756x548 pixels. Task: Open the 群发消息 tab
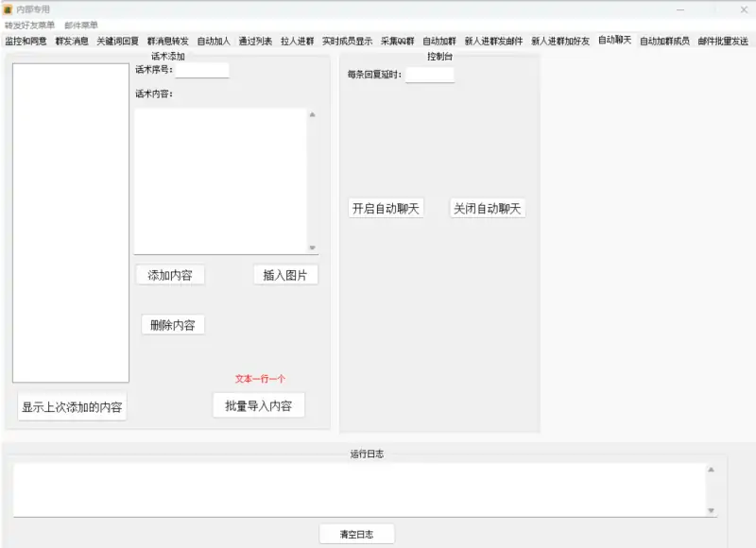[73, 40]
